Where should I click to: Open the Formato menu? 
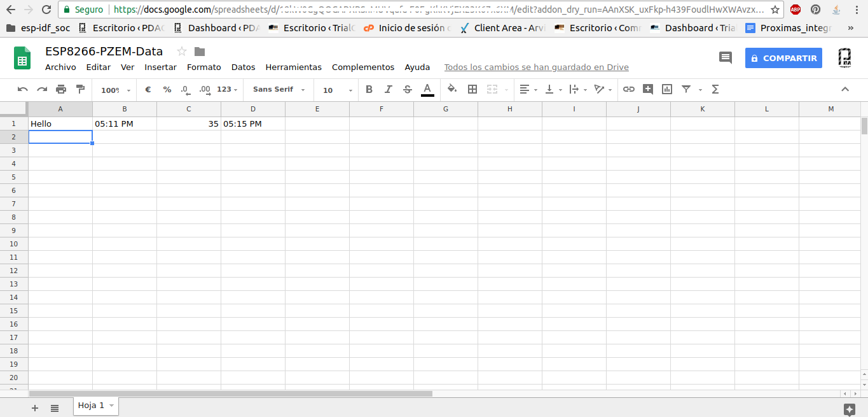(x=204, y=67)
